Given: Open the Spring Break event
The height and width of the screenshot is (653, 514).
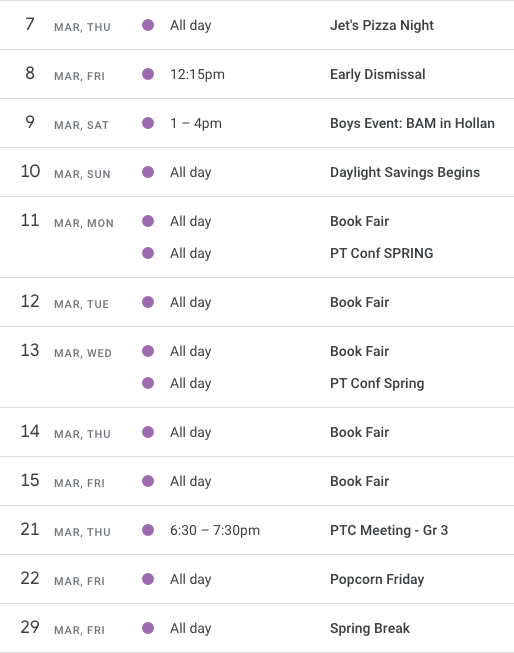Looking at the screenshot, I should [369, 628].
